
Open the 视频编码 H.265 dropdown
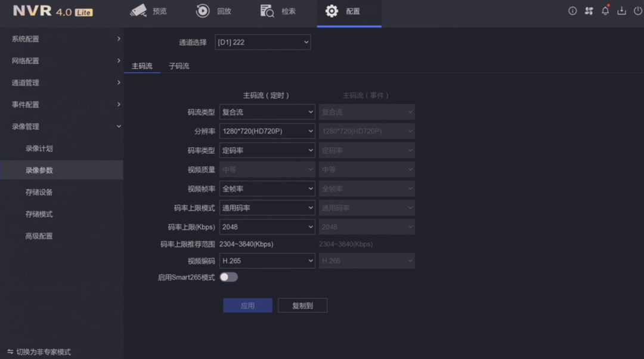[x=267, y=261]
